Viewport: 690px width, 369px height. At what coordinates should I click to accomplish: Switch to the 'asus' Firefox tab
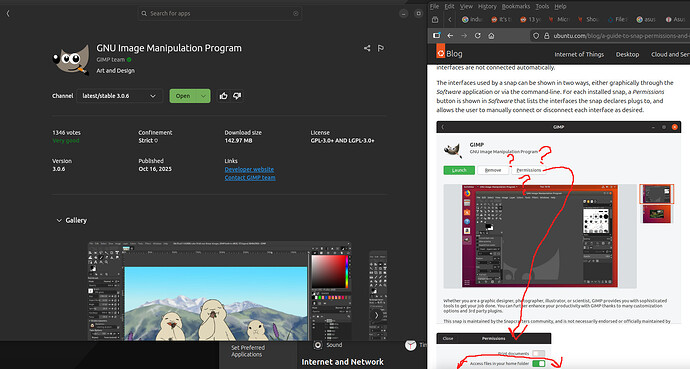(646, 19)
